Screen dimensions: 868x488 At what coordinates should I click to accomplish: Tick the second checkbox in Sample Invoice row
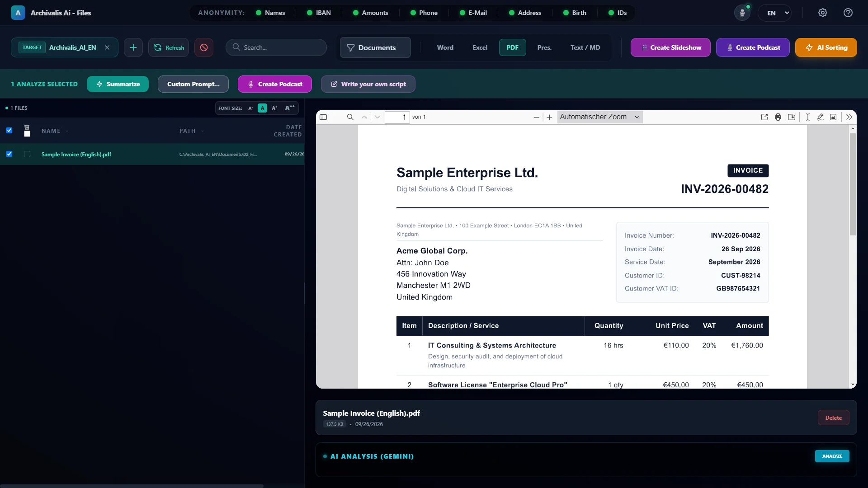pos(27,154)
